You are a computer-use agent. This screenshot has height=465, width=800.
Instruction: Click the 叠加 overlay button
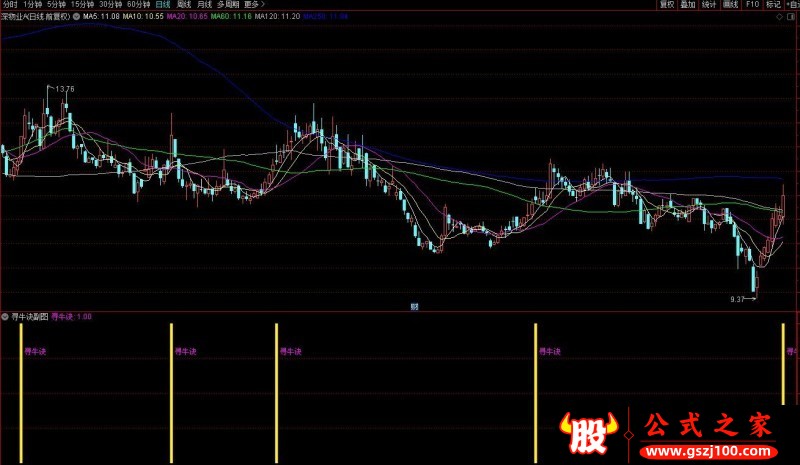[688, 5]
